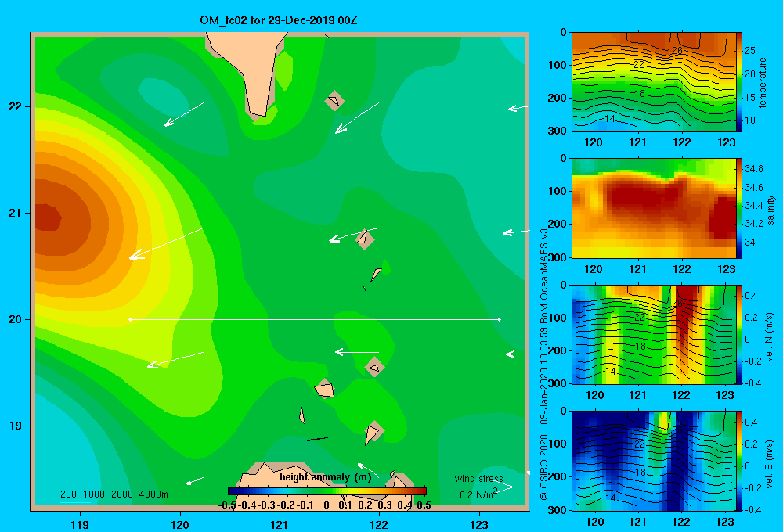Click the 'vel. N (m/s)' label
The image size is (783, 532).
(x=770, y=337)
